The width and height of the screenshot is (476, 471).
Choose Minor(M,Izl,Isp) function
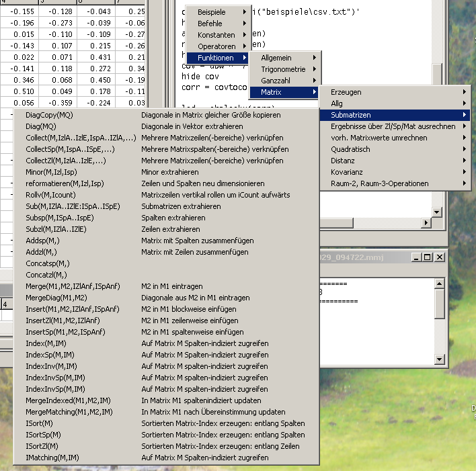(x=166, y=172)
